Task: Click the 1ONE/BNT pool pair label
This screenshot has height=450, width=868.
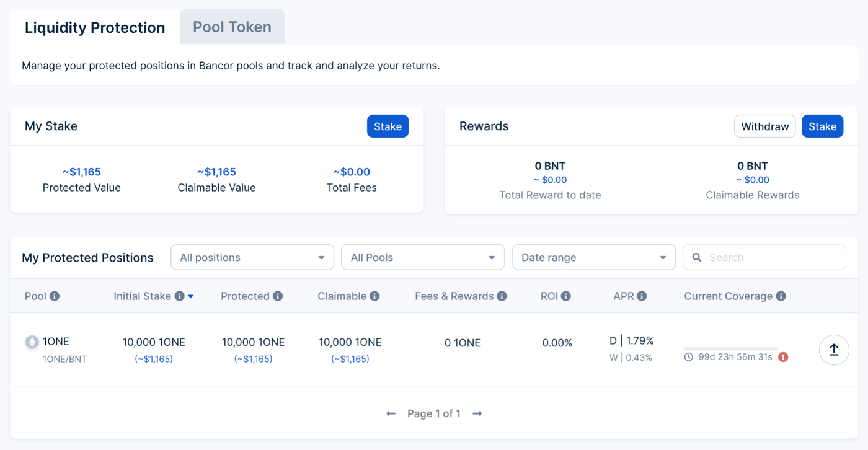Action: [x=64, y=359]
